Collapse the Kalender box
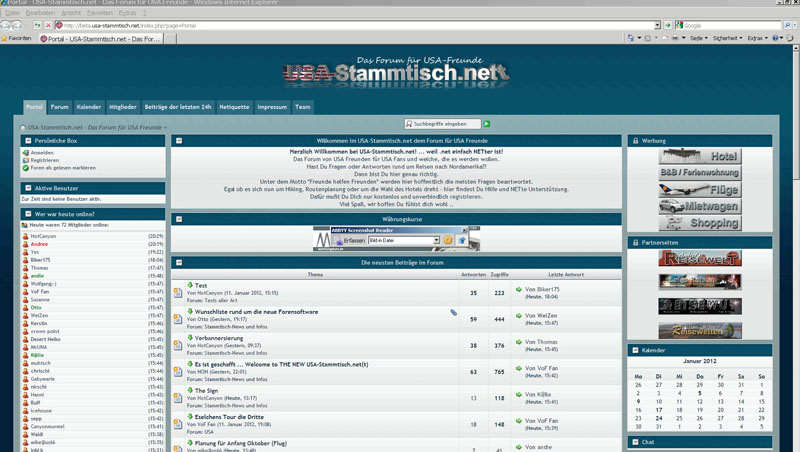 (635, 350)
